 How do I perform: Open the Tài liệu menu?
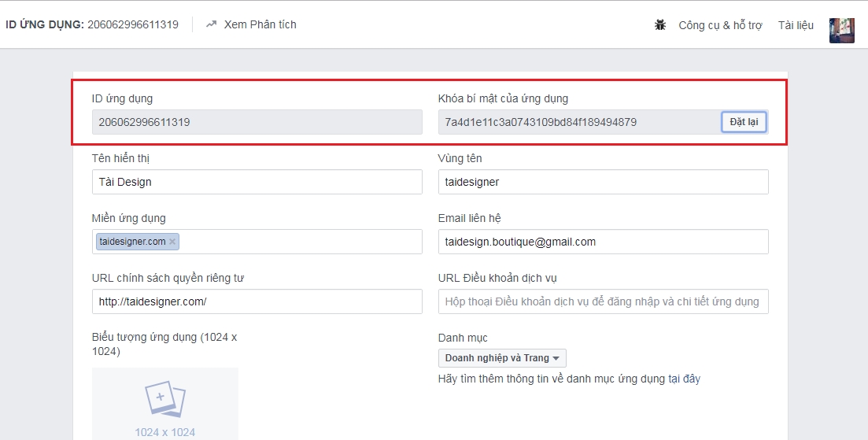point(796,25)
